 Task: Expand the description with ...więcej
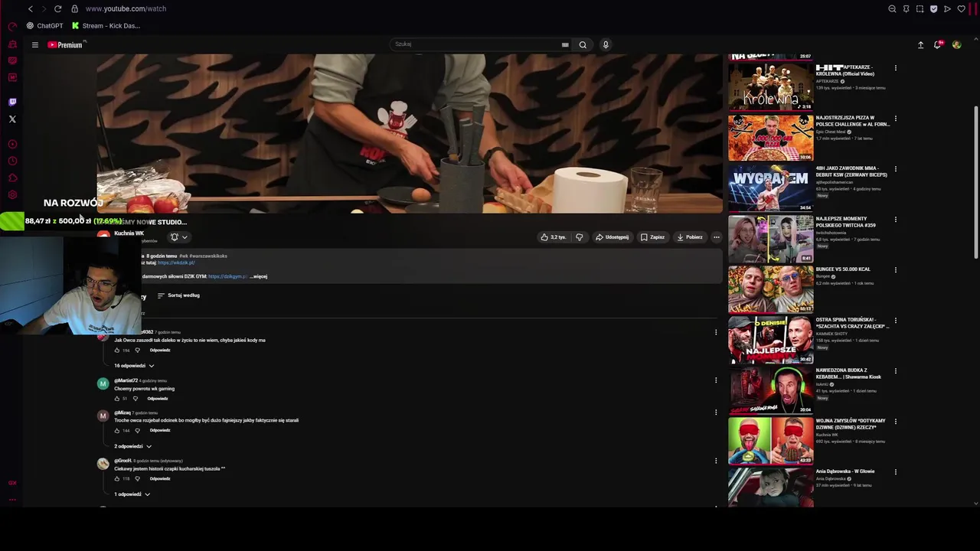tap(259, 276)
